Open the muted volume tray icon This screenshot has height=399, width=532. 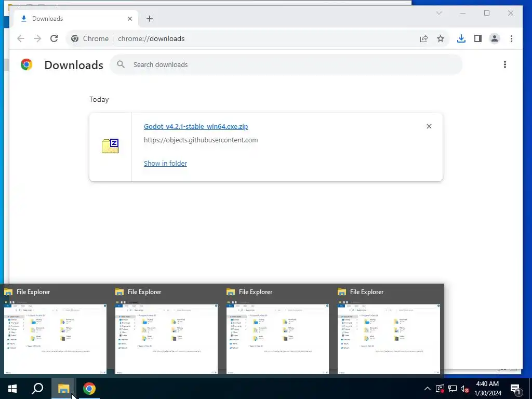[465, 389]
